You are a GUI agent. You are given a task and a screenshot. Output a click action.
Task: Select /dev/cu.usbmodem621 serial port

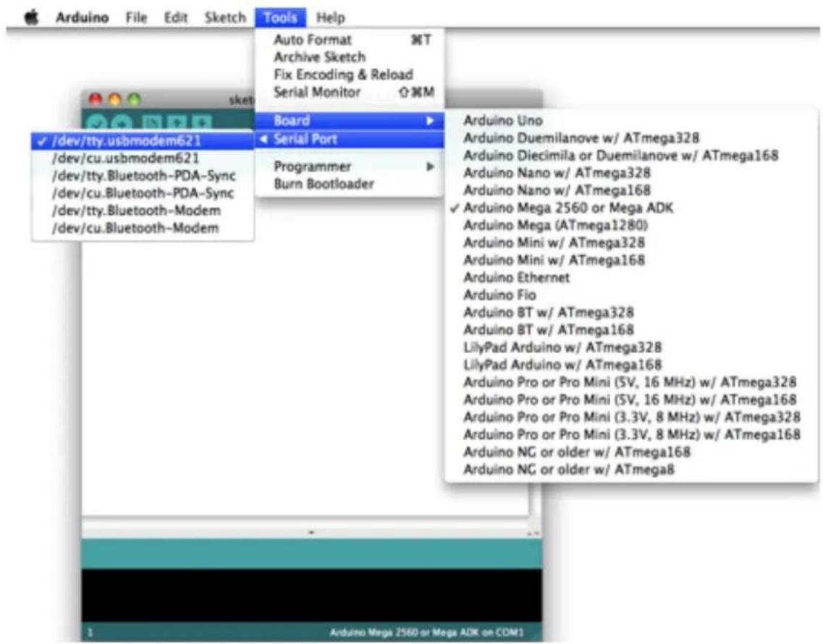143,158
